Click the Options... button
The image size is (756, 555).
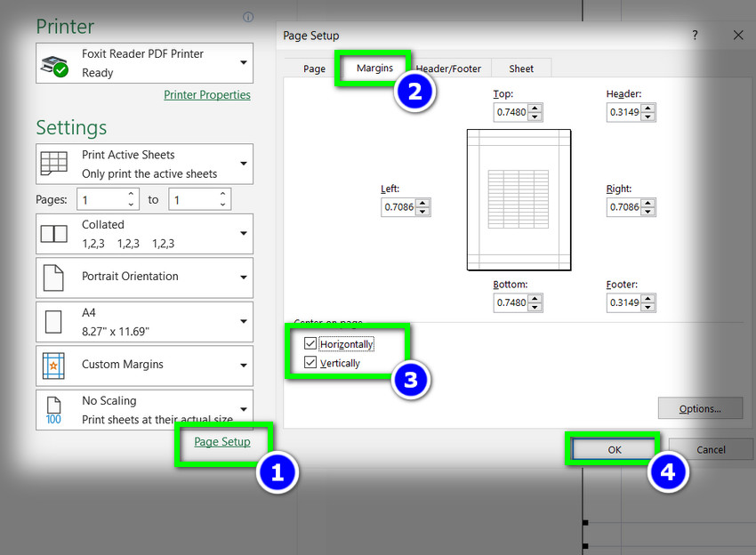[700, 409]
